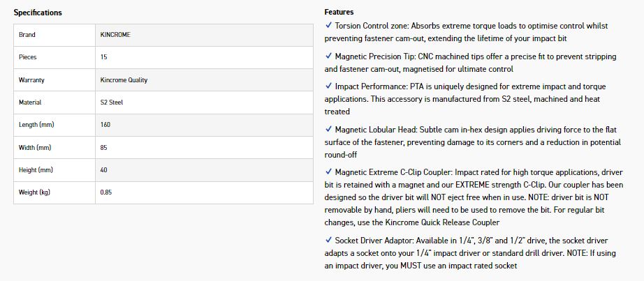Click the checkmark beside Magnetic Lobular Head
The width and height of the screenshot is (644, 281).
(329, 129)
